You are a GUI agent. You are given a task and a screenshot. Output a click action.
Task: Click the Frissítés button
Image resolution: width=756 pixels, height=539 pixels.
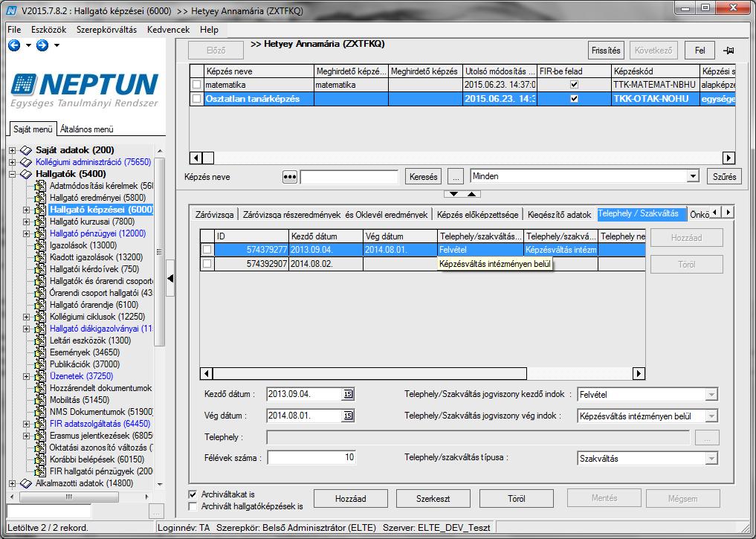(606, 50)
